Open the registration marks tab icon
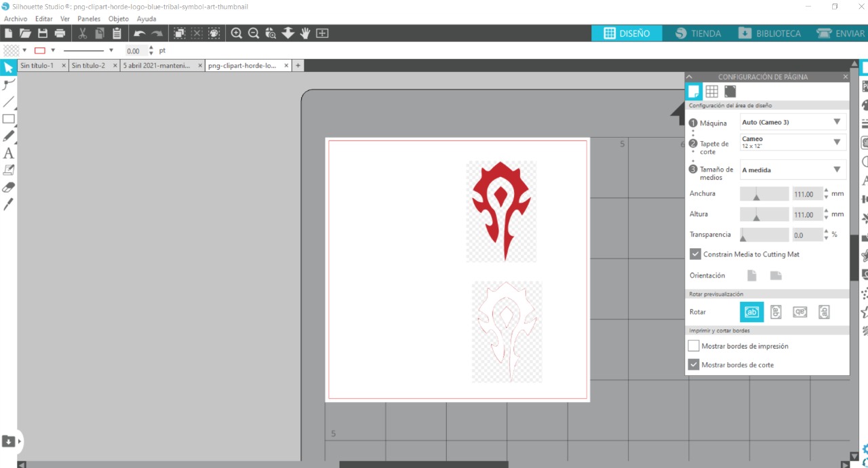Viewport: 868px width, 468px height. tap(730, 92)
